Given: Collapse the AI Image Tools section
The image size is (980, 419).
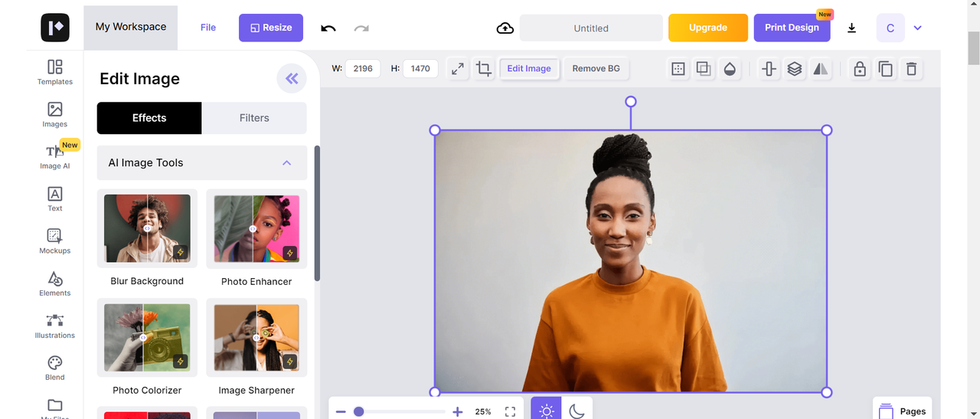Looking at the screenshot, I should pyautogui.click(x=287, y=162).
